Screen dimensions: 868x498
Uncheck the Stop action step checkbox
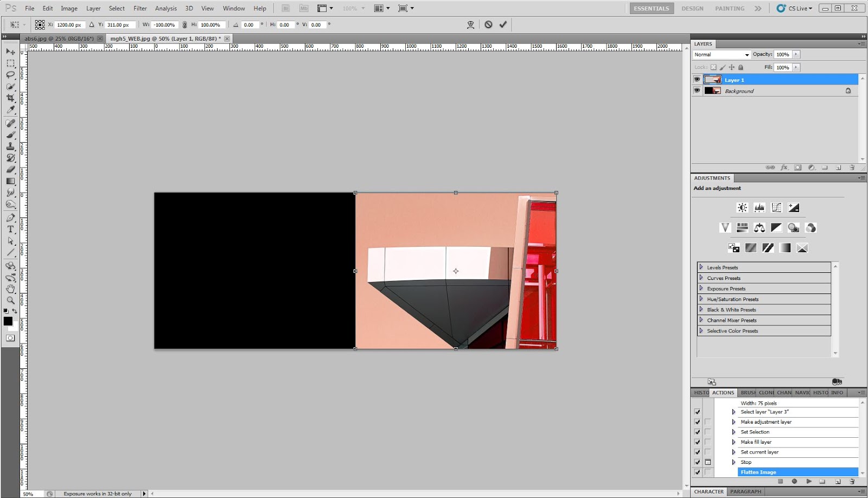click(x=697, y=462)
